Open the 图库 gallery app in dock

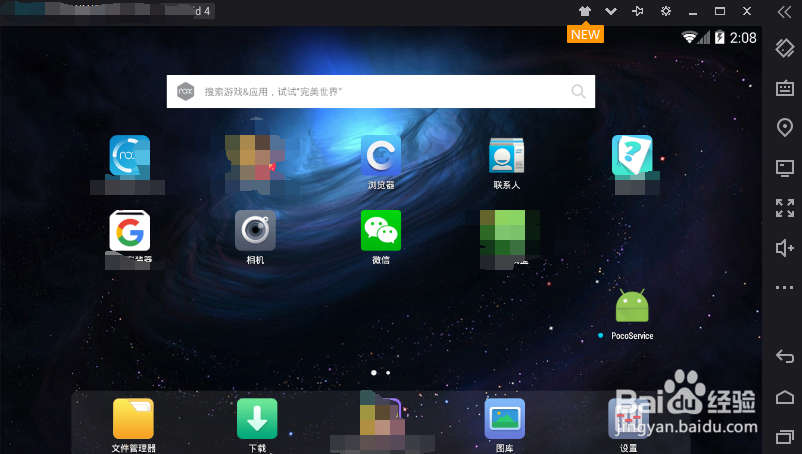[x=505, y=418]
